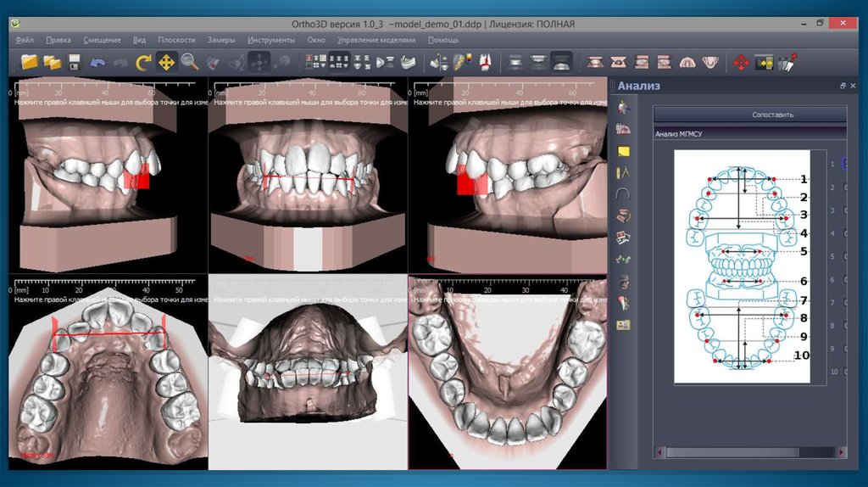
Task: Click the red four-arrow icon in toolbar
Action: (740, 62)
